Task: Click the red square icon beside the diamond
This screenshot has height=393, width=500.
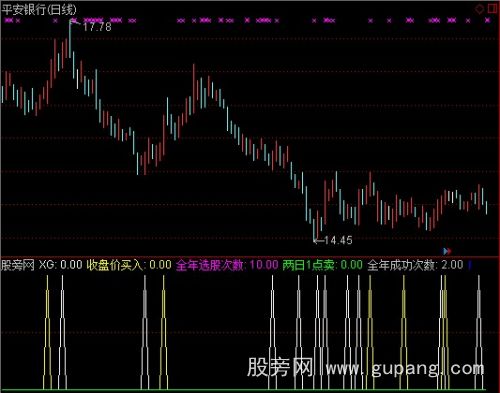Action: point(492,9)
